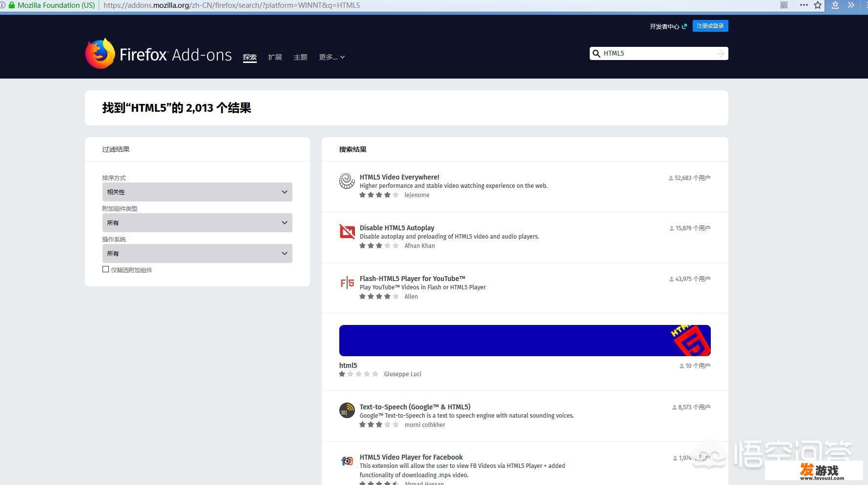Click star rating of Disable HTML5 Autoplay
The width and height of the screenshot is (868, 485).
pyautogui.click(x=379, y=246)
